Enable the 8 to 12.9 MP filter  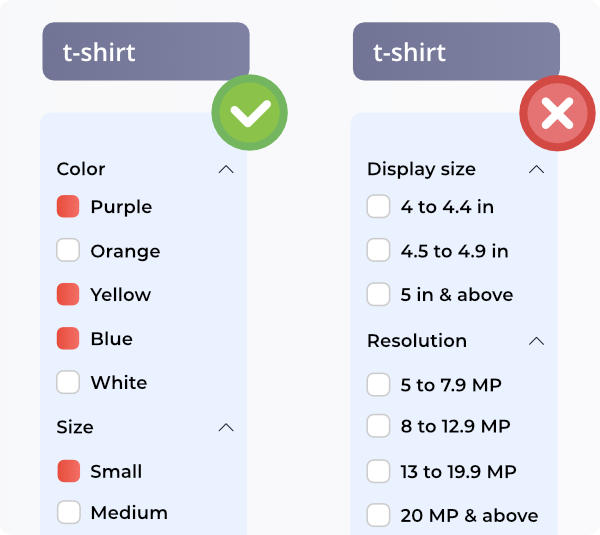(x=378, y=427)
